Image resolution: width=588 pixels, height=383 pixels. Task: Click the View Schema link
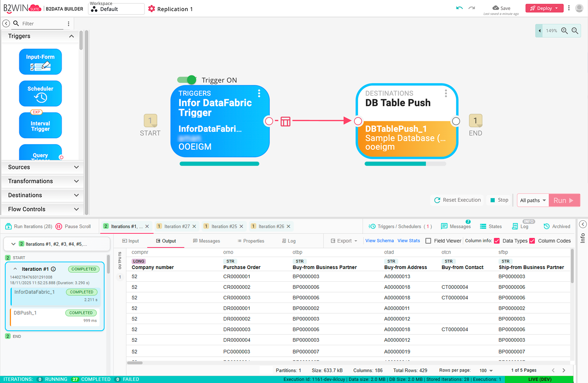tap(379, 241)
